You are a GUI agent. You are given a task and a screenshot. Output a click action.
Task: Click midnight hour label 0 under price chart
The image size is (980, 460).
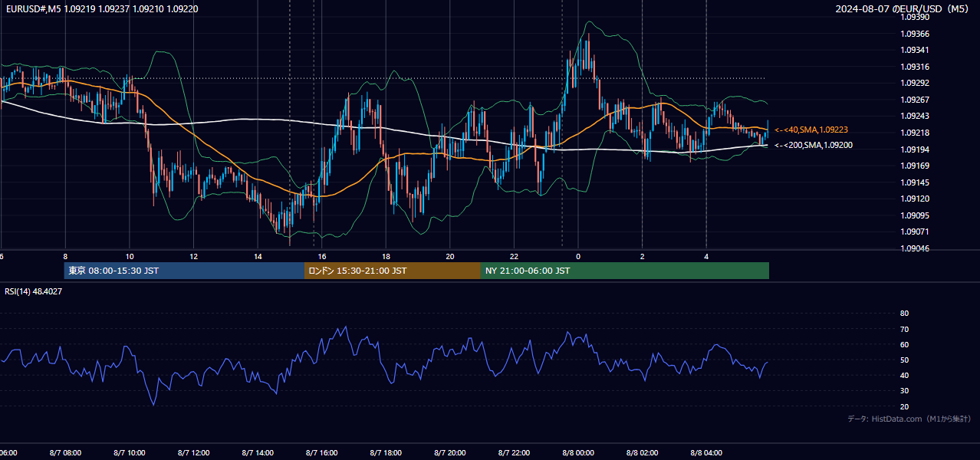click(578, 256)
